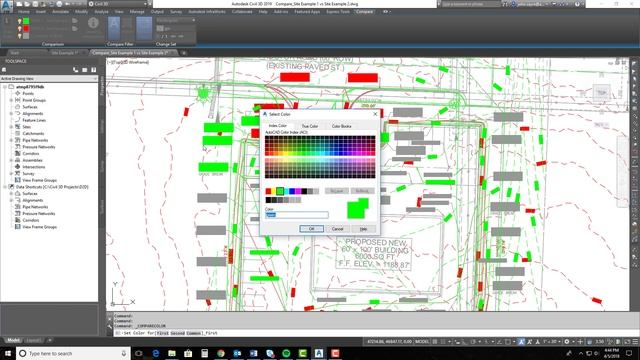Click the workspace switching gear icon

567,341
